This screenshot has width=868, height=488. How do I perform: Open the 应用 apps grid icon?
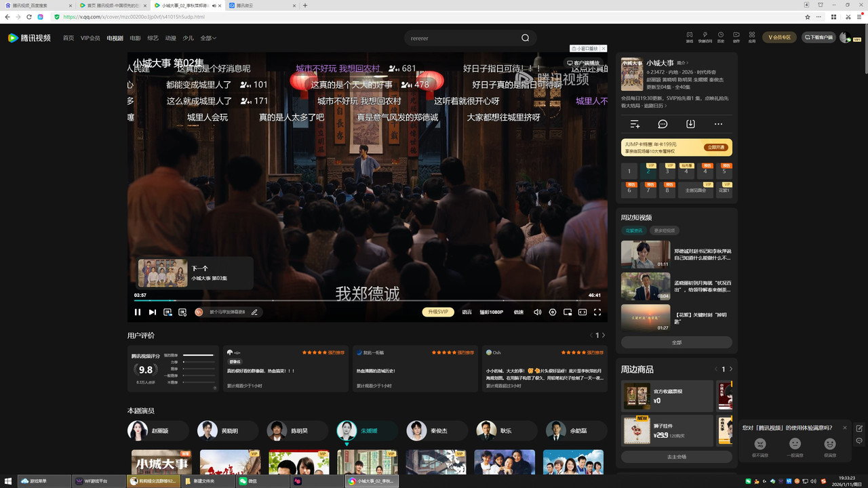pyautogui.click(x=752, y=37)
